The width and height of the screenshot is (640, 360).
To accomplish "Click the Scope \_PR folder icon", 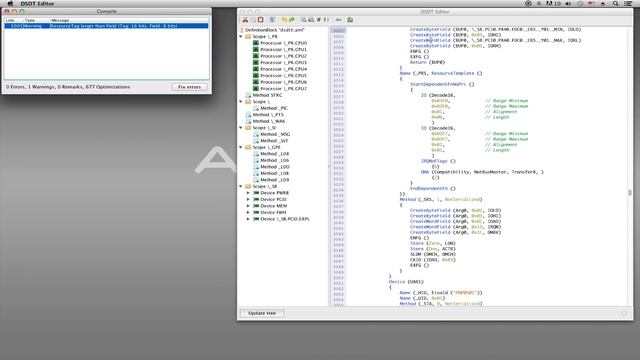I will click(x=248, y=36).
